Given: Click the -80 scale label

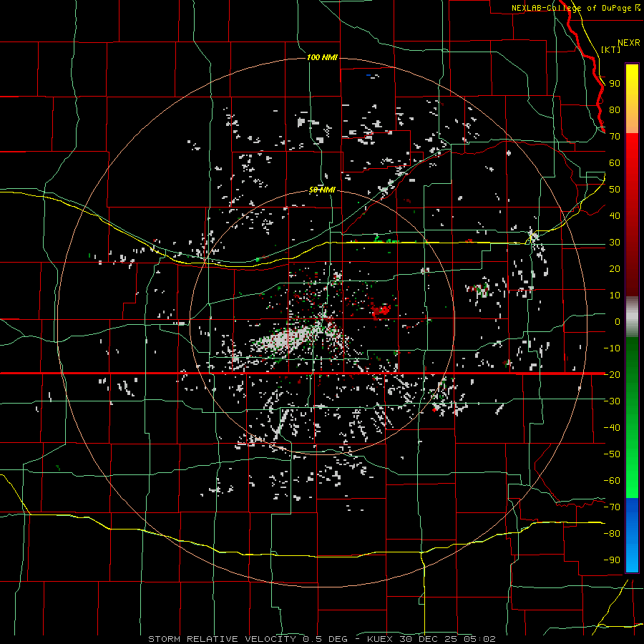Looking at the screenshot, I should (612, 534).
